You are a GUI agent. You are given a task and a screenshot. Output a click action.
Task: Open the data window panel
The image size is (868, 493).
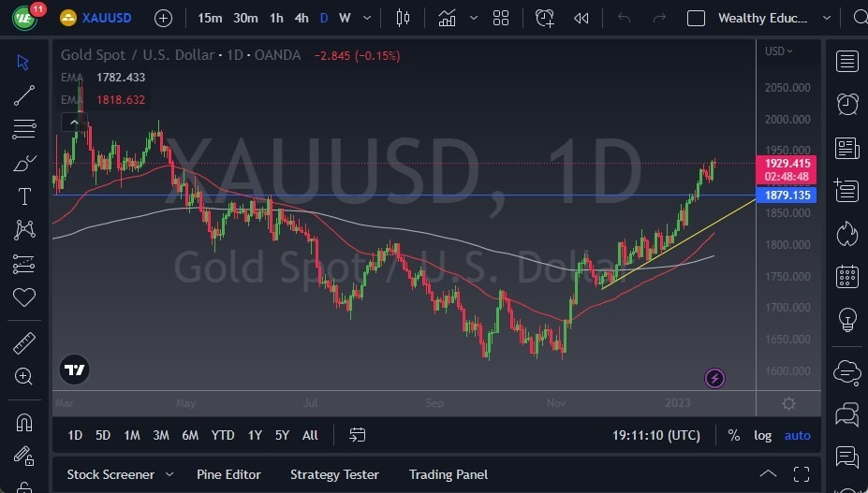point(847,191)
